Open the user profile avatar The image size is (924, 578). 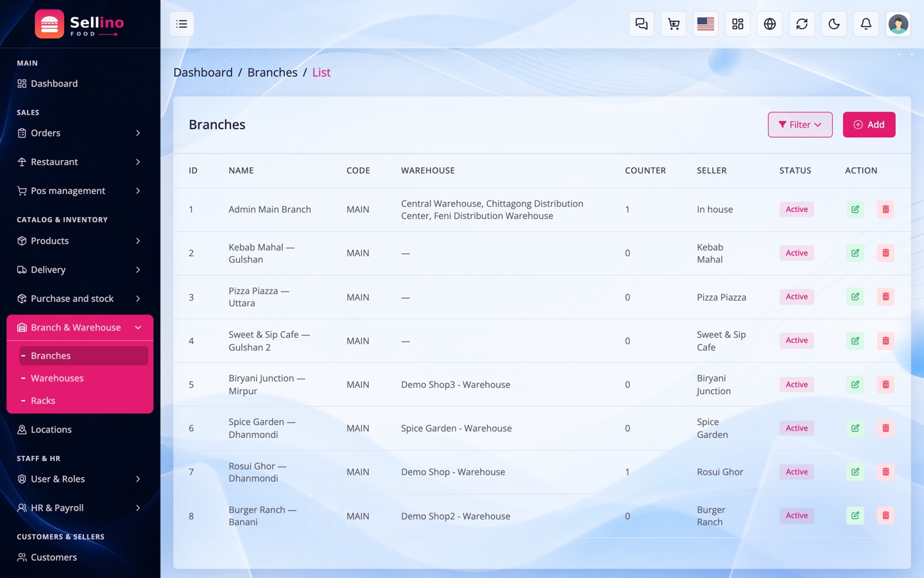coord(898,24)
